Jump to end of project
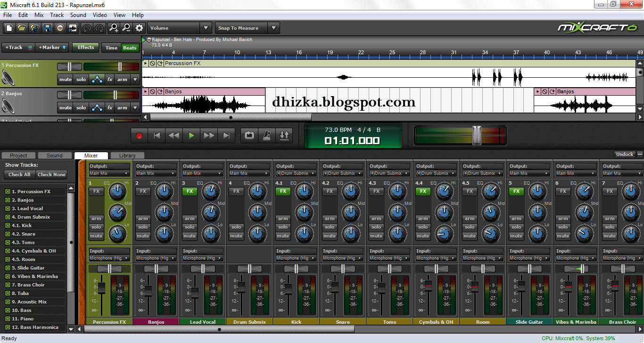644x343 pixels. pos(226,136)
